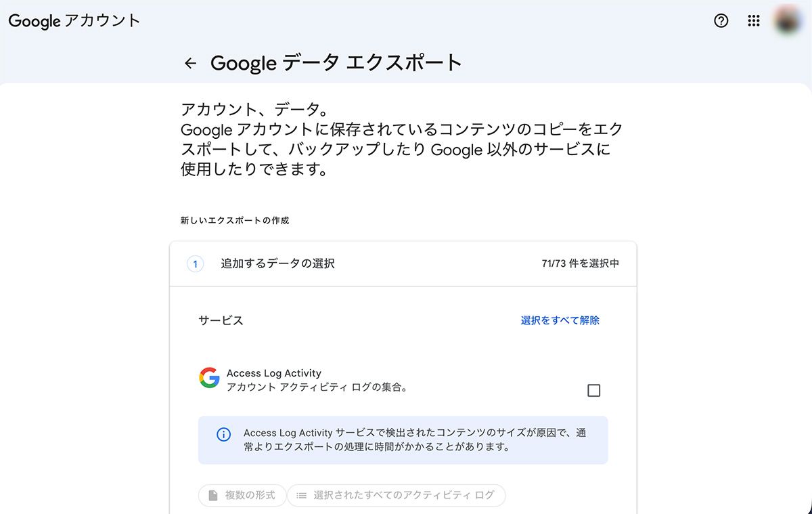Toggle Access Log Activity selection off
The width and height of the screenshot is (812, 514).
(x=593, y=390)
